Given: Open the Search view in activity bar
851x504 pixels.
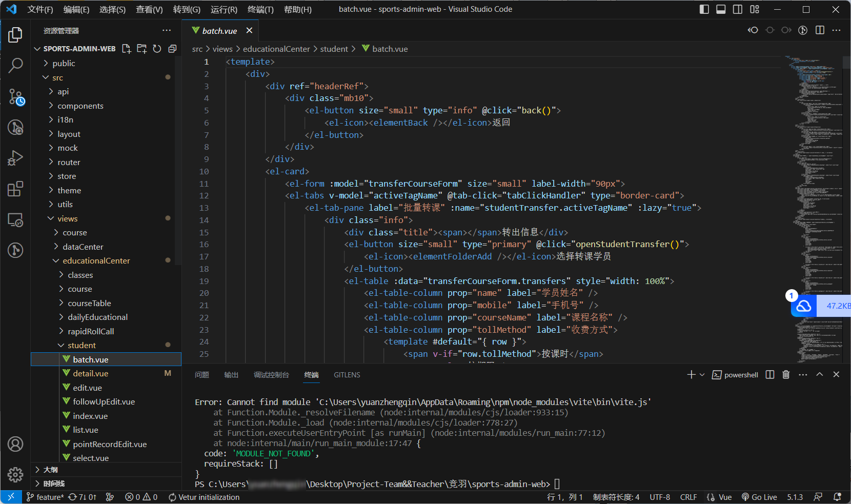Looking at the screenshot, I should 15,65.
